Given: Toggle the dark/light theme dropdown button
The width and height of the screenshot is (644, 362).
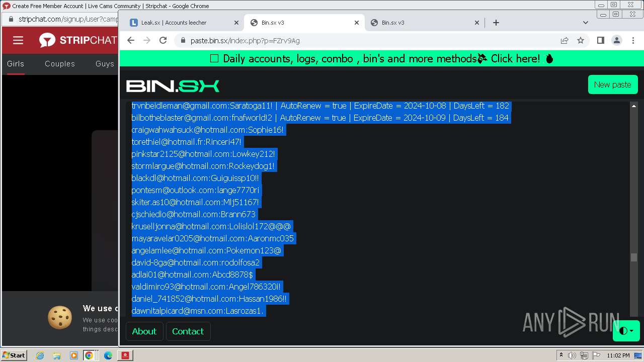Looking at the screenshot, I should click(x=626, y=331).
